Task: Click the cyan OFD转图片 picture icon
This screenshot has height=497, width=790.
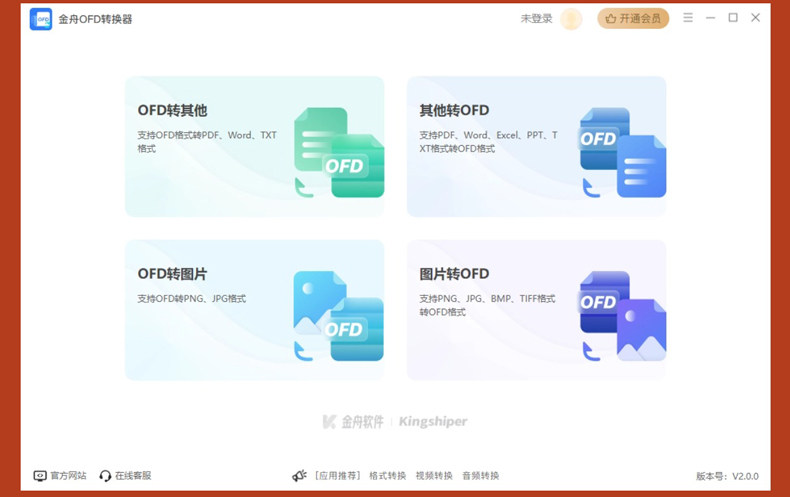Action: pos(339,316)
